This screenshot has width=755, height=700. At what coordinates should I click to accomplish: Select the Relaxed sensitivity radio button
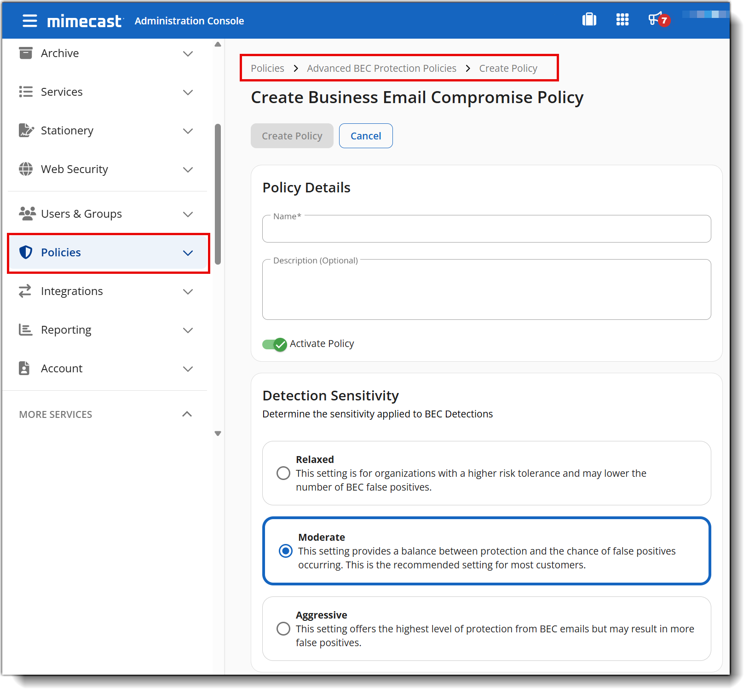283,473
